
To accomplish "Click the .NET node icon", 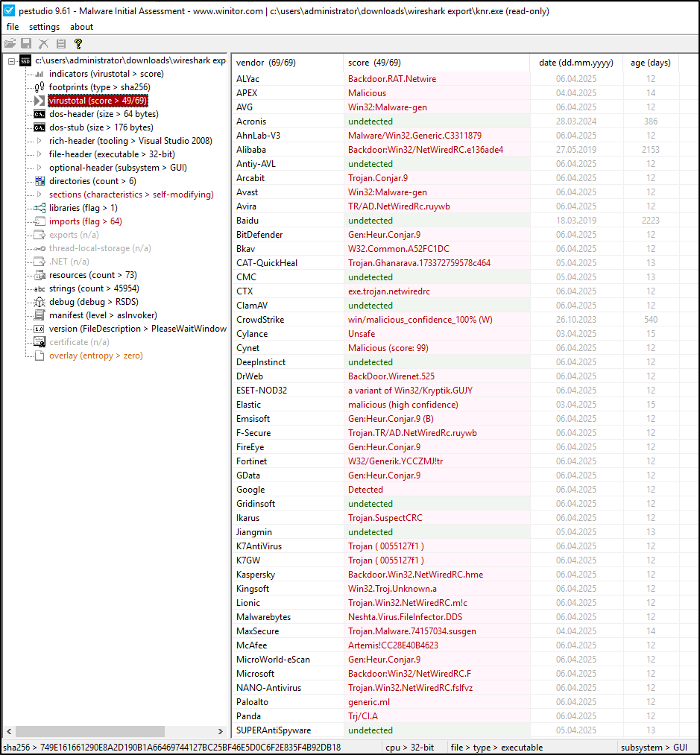I will click(40, 262).
